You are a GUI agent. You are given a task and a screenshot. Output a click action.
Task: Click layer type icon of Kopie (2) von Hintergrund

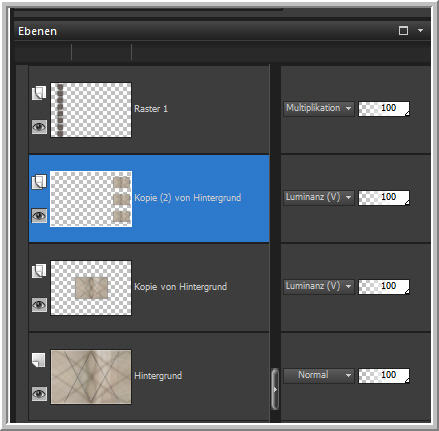(x=39, y=182)
